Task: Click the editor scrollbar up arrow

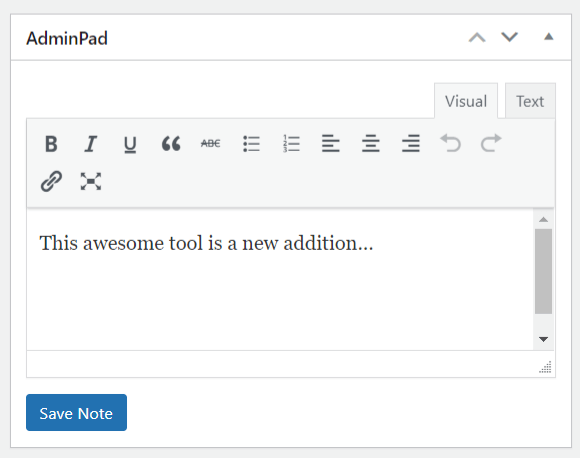Action: click(543, 219)
